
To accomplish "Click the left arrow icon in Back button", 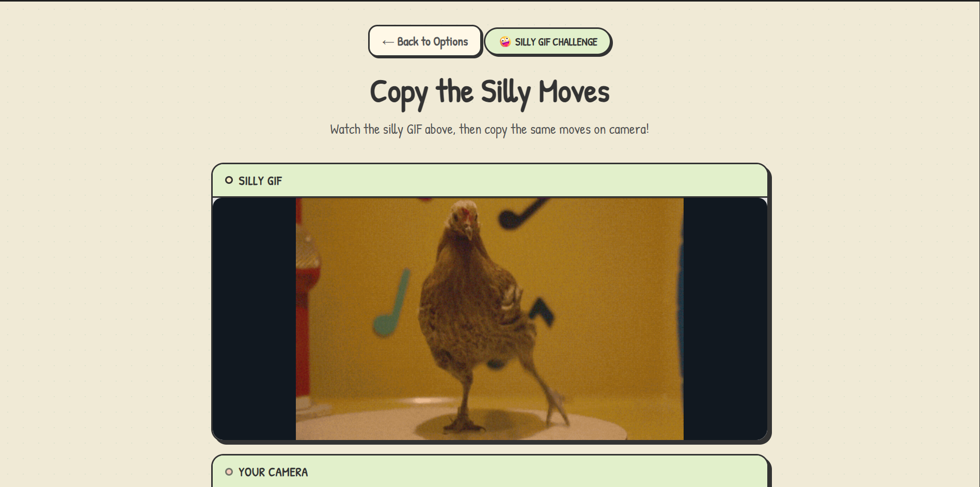I will click(388, 42).
